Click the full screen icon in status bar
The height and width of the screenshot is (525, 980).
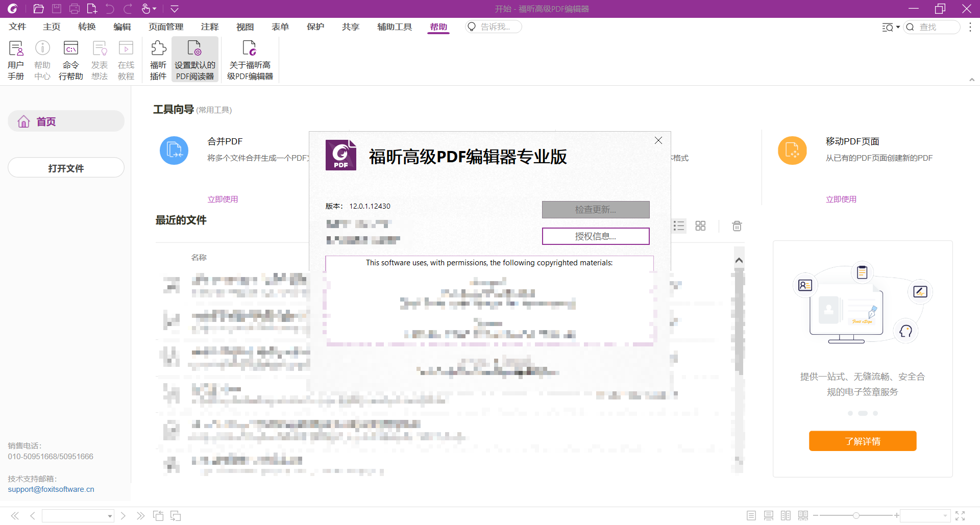(960, 516)
